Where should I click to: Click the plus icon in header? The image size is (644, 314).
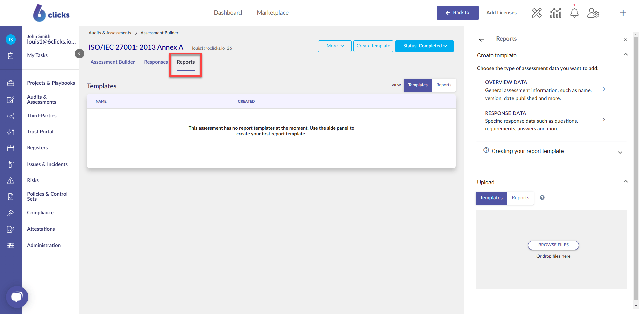(623, 13)
